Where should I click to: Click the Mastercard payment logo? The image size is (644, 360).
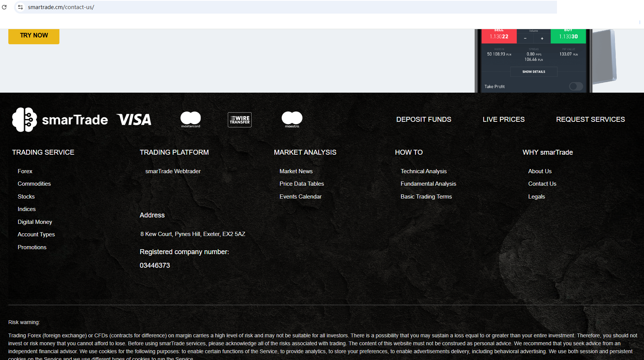(191, 119)
